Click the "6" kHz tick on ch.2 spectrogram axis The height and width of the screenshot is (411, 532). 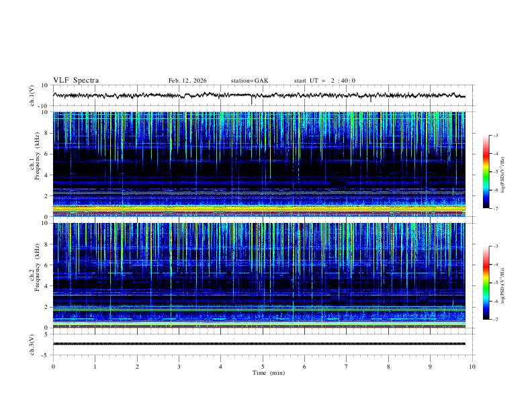[46, 265]
